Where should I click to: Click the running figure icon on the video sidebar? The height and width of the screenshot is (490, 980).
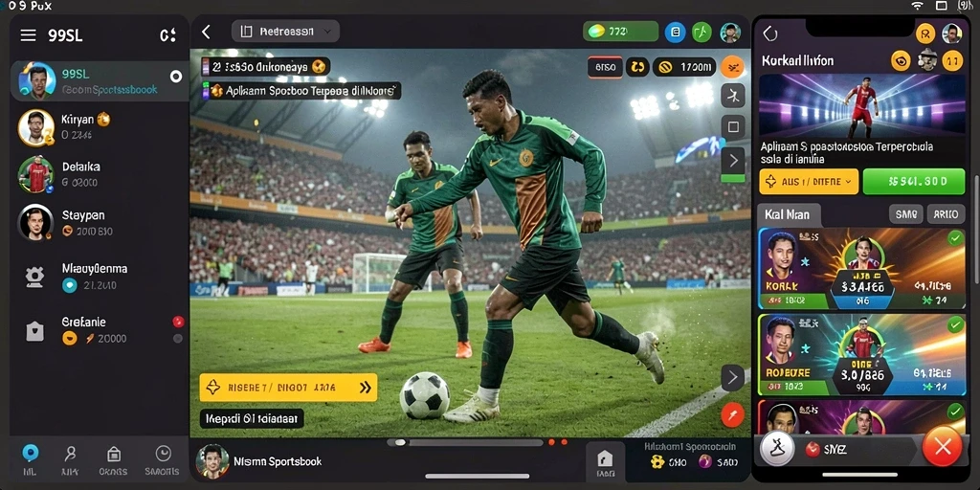coord(733,96)
